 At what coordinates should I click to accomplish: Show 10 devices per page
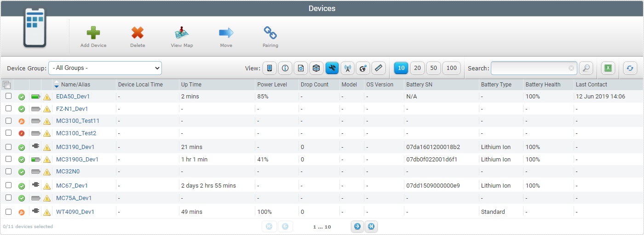[401, 68]
